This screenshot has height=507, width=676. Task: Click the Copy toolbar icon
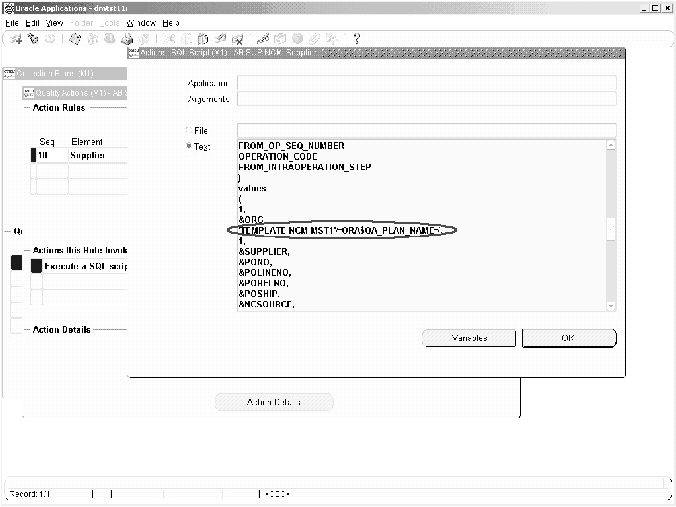186,39
